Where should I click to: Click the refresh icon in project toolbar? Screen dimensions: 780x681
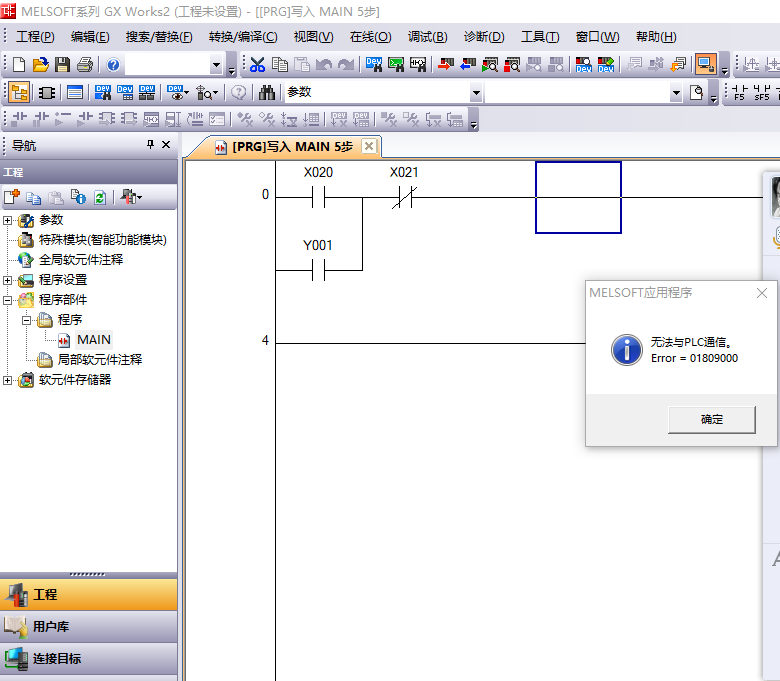click(x=100, y=197)
